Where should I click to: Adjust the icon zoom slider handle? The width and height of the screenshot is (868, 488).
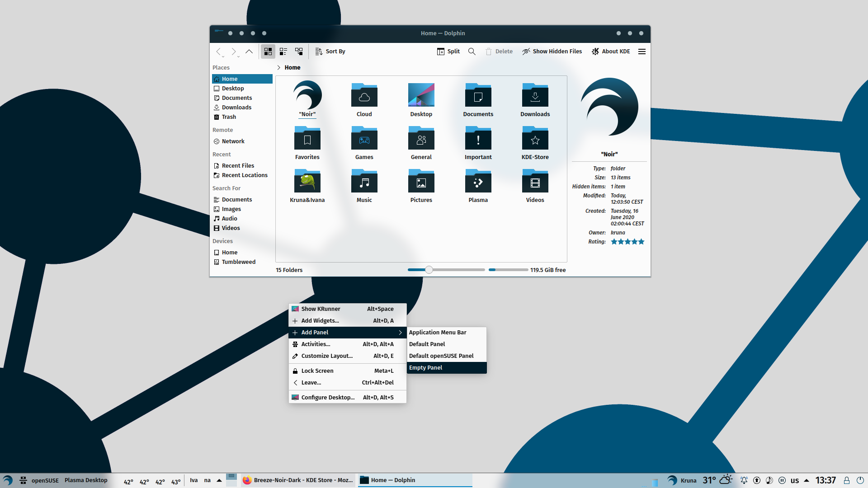point(429,270)
